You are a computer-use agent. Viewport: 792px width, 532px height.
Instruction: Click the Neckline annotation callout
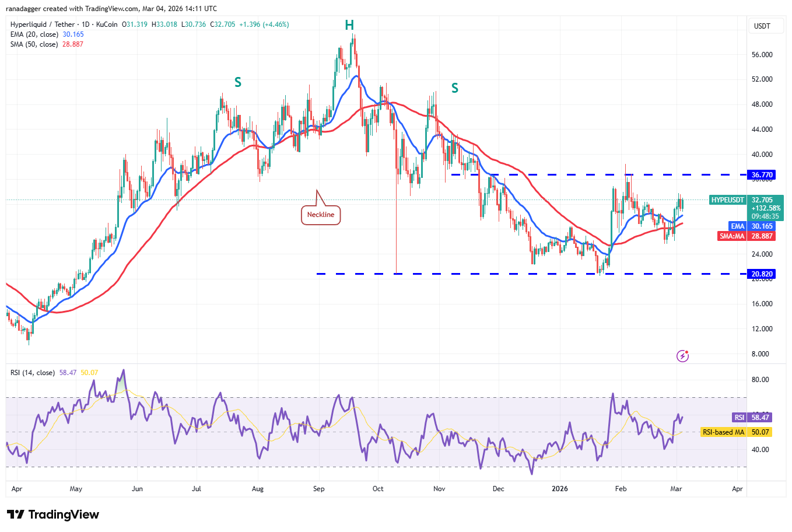click(320, 214)
